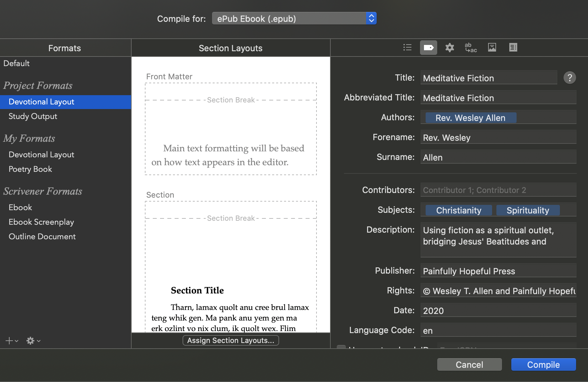Click the plus icon to add format
Viewport: 588px width, 382px height.
coord(9,341)
